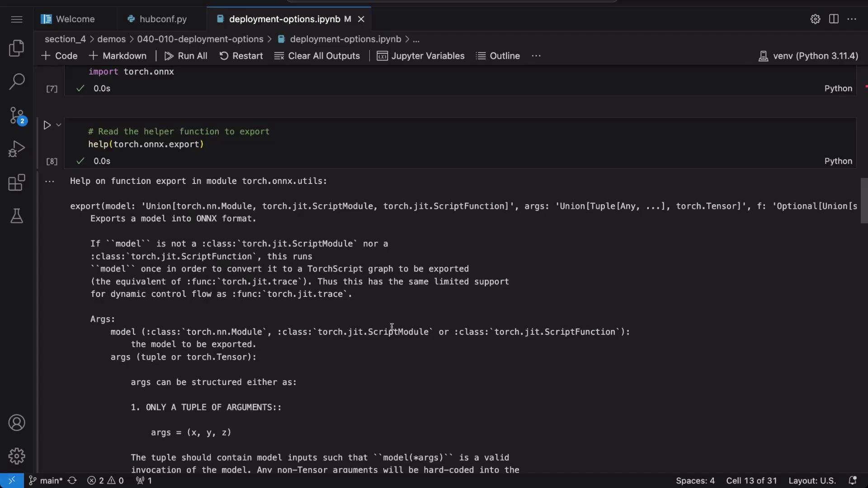This screenshot has height=488, width=868.
Task: Click Clear All Outputs button
Action: pyautogui.click(x=317, y=56)
